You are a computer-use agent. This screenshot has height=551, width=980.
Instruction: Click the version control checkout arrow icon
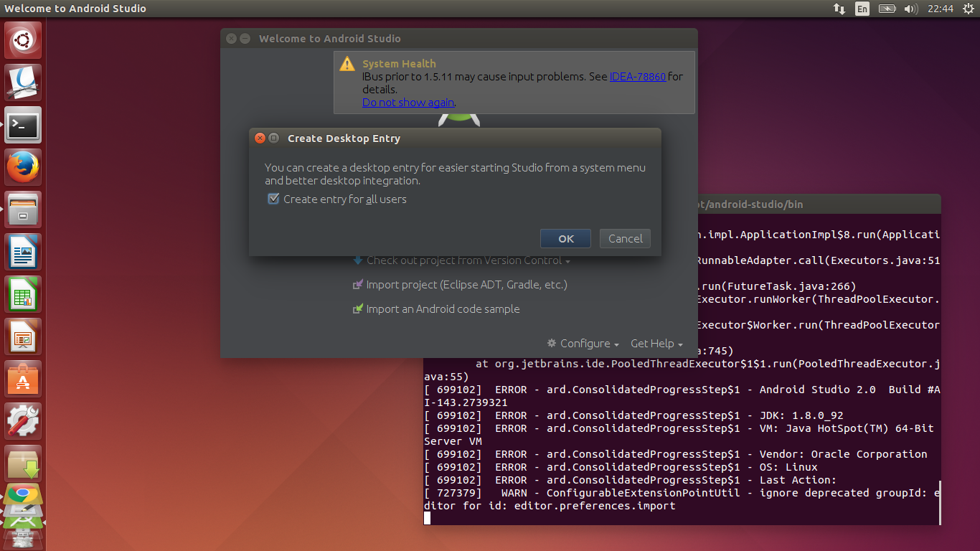pos(358,260)
